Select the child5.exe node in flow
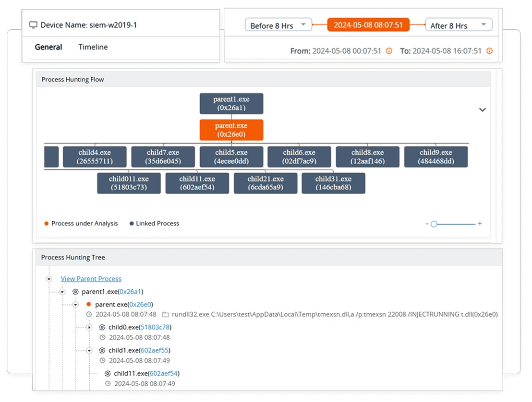This screenshot has width=532, height=402. coord(231,157)
